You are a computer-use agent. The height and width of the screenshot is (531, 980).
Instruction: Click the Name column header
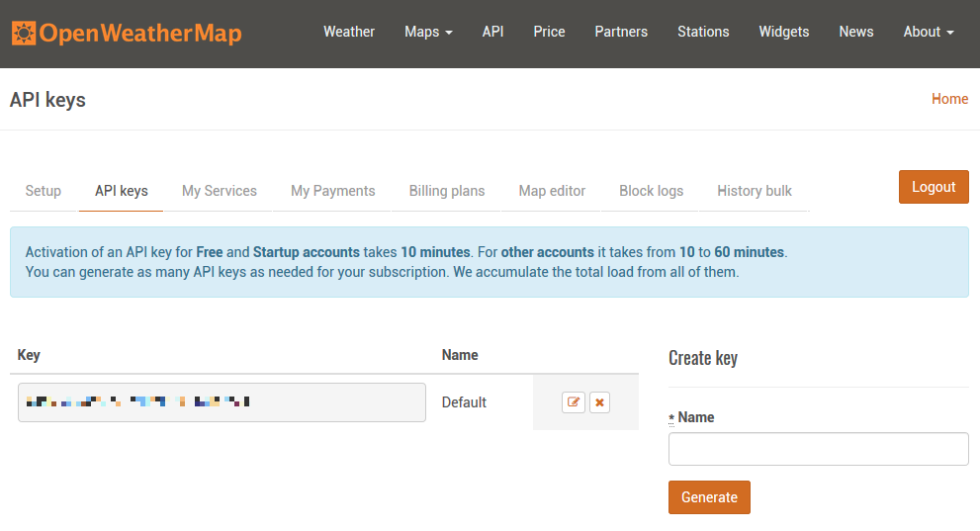(460, 355)
